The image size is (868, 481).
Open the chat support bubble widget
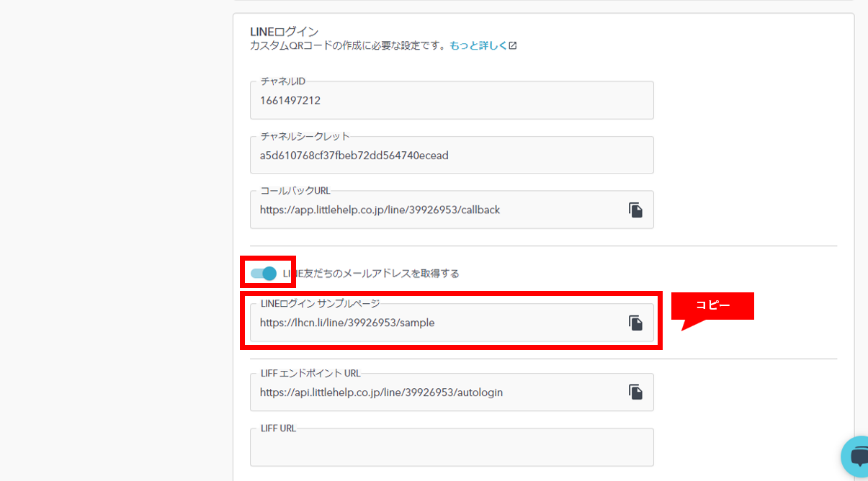click(859, 457)
